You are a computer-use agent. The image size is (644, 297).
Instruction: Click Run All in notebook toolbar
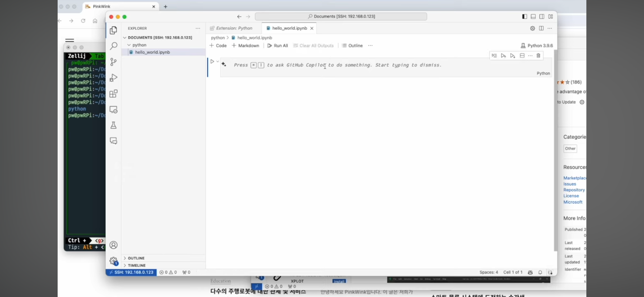point(278,46)
